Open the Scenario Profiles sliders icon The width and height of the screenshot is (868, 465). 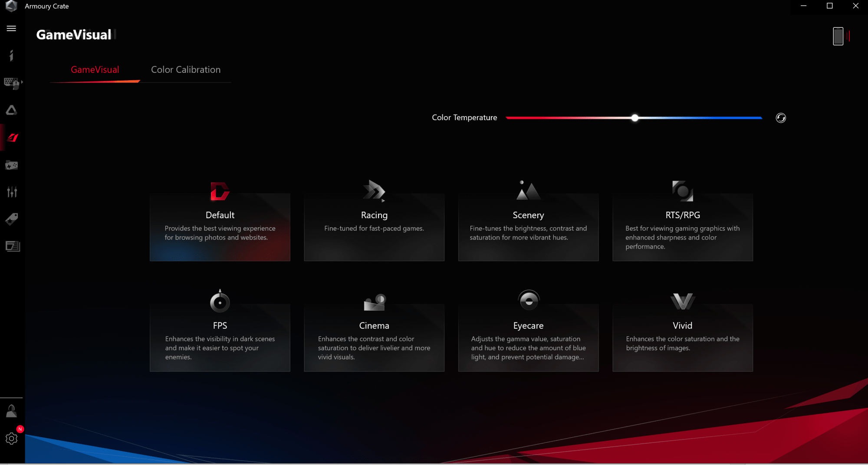[12, 192]
